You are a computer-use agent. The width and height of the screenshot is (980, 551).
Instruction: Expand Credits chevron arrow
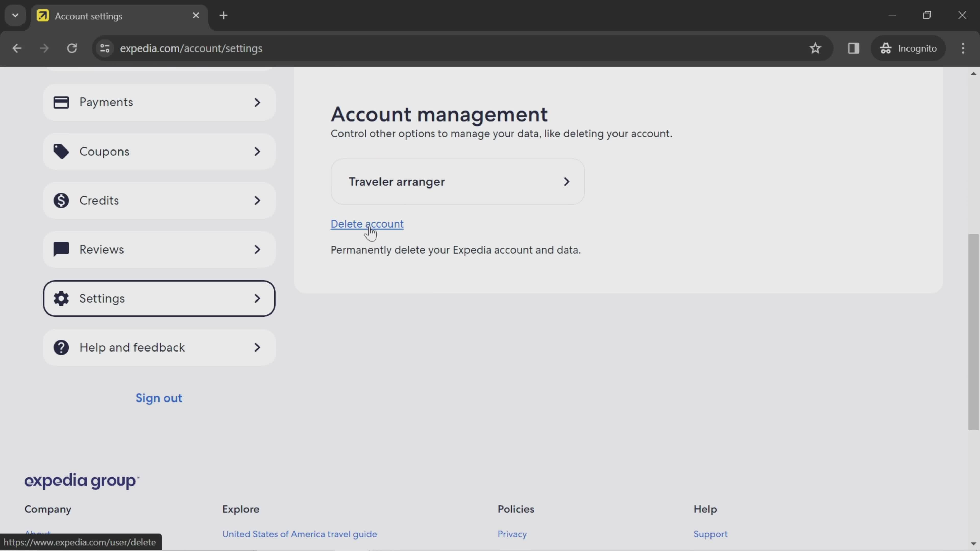pyautogui.click(x=258, y=201)
